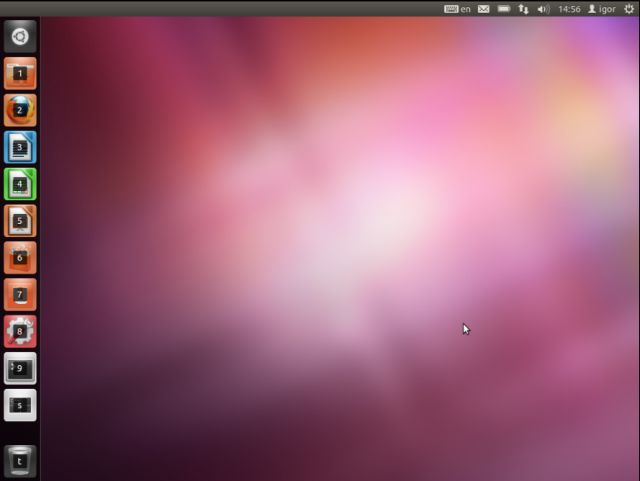The width and height of the screenshot is (640, 481).
Task: Open the Trash at launcher bottom
Action: [x=20, y=462]
